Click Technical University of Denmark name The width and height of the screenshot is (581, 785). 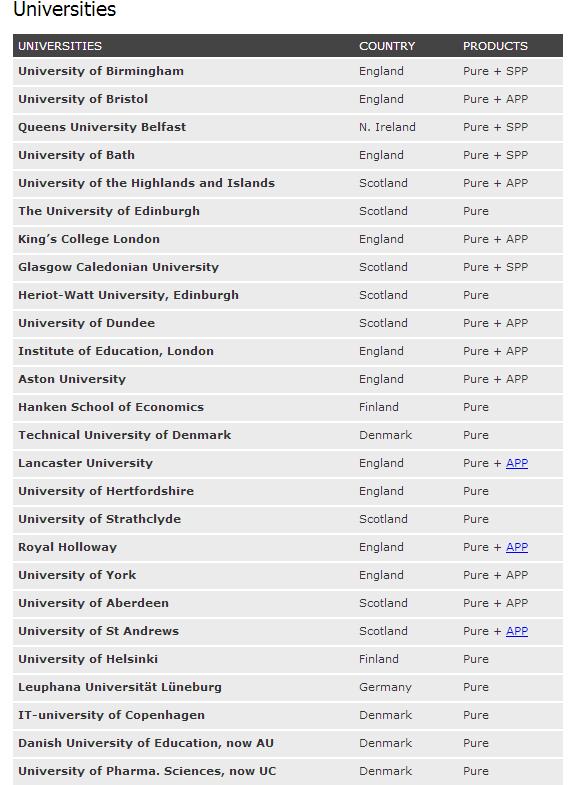coord(125,435)
